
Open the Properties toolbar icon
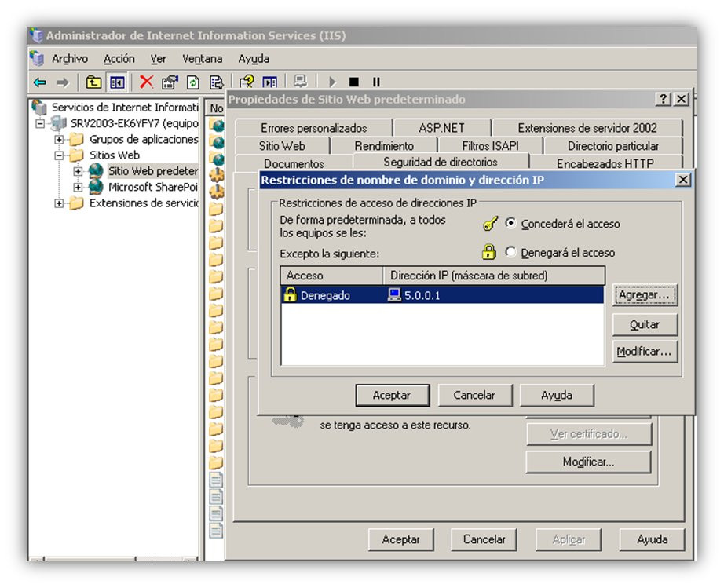(170, 82)
